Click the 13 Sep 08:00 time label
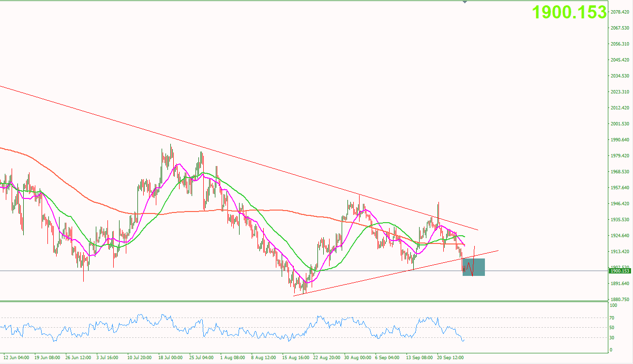 coord(419,358)
